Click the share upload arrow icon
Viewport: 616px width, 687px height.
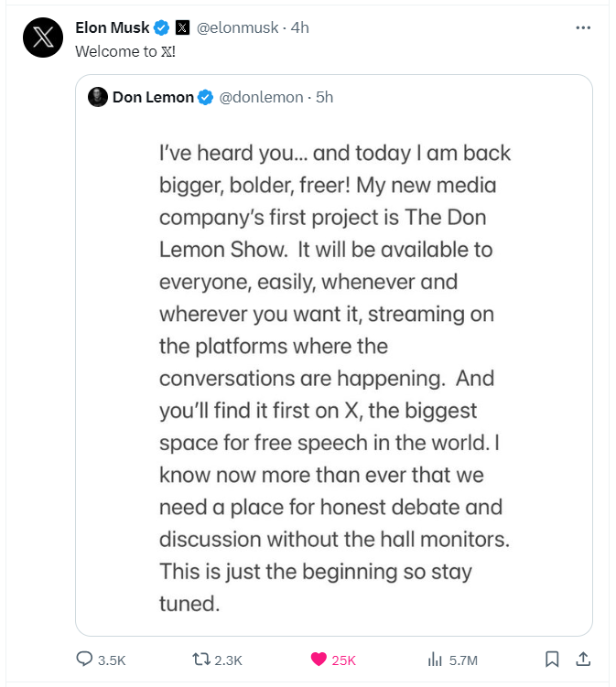[583, 659]
